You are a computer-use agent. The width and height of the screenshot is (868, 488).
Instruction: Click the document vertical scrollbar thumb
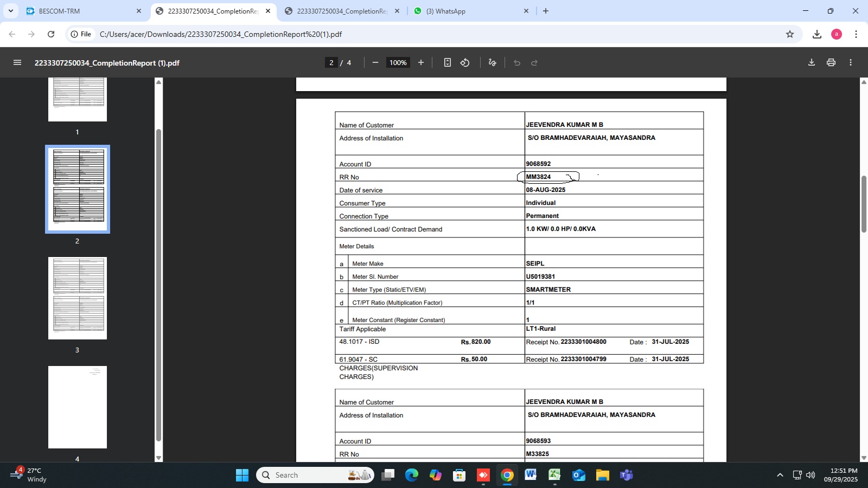coord(864,204)
